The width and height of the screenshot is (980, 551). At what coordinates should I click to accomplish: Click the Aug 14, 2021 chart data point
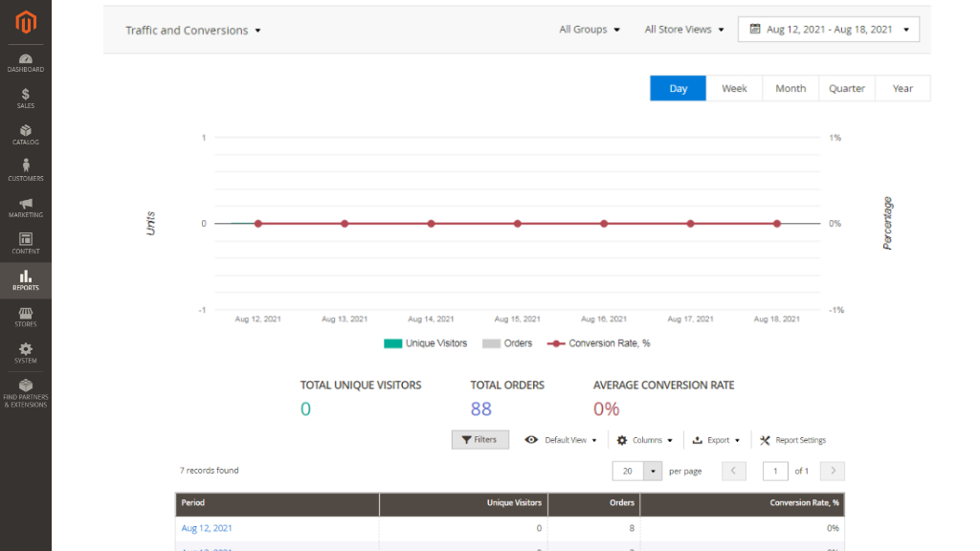(432, 224)
